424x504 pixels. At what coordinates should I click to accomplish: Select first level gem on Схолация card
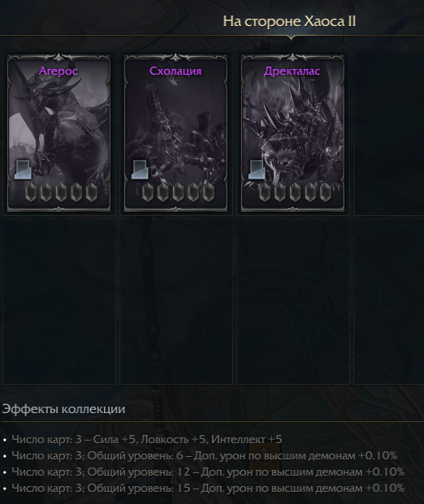(x=148, y=192)
